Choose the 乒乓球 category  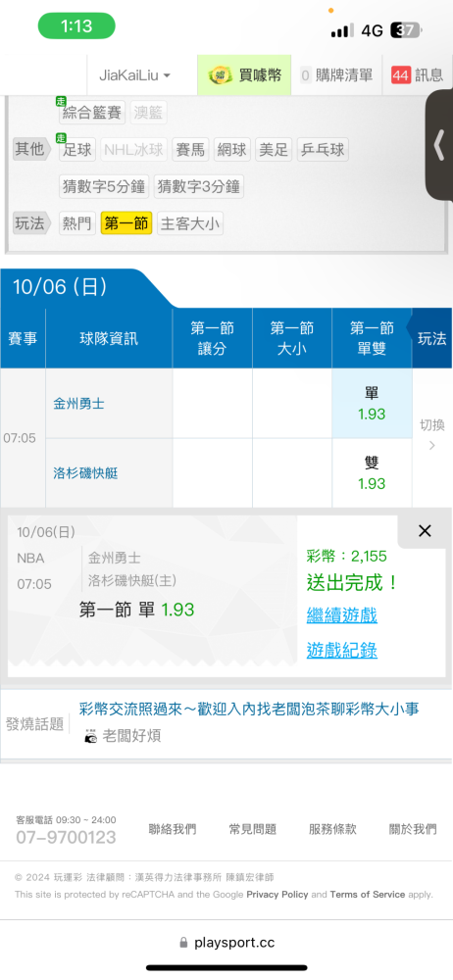pyautogui.click(x=323, y=150)
